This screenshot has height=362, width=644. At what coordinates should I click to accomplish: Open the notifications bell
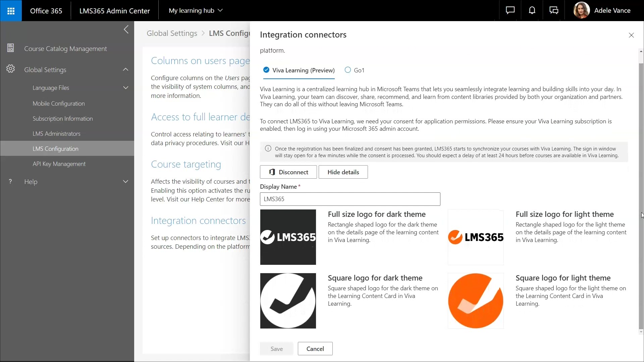pos(532,11)
